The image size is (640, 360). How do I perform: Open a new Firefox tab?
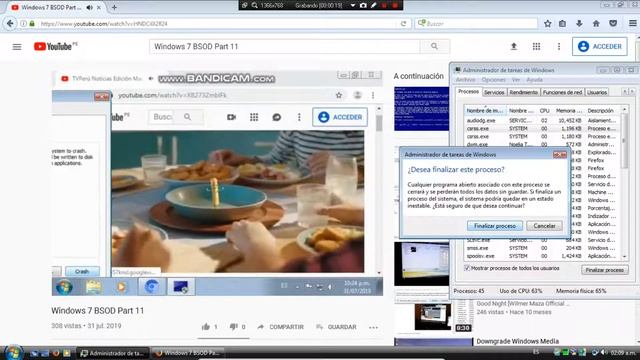pyautogui.click(x=114, y=7)
